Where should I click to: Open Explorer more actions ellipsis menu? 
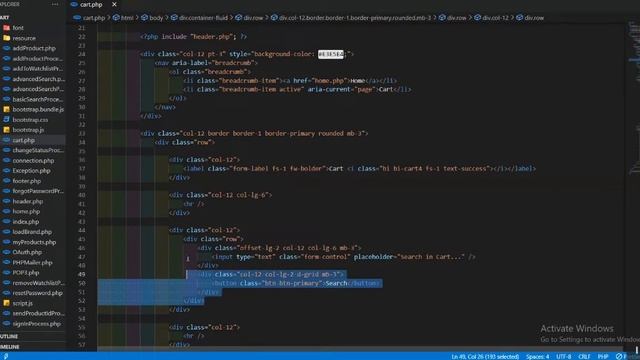55,4
